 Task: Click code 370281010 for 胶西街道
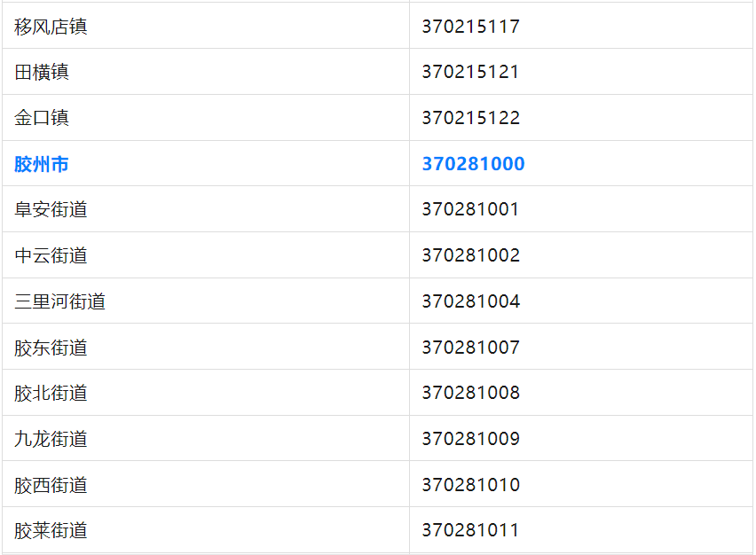click(470, 485)
